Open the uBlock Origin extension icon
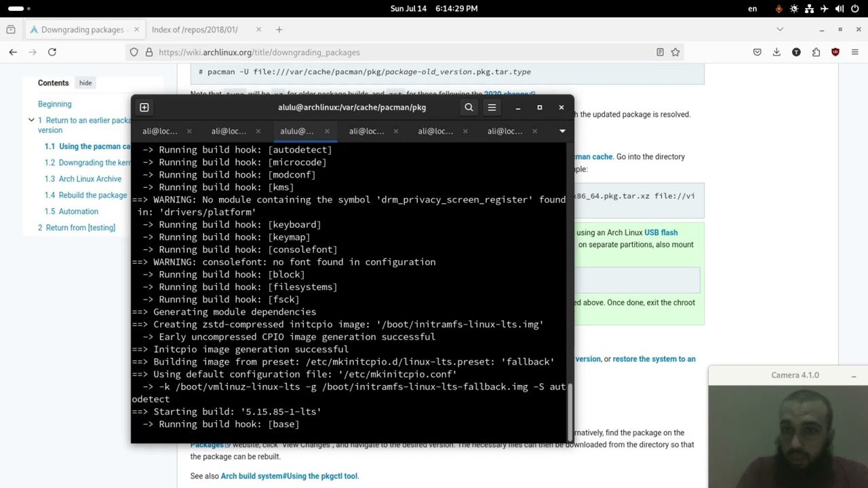 point(835,52)
